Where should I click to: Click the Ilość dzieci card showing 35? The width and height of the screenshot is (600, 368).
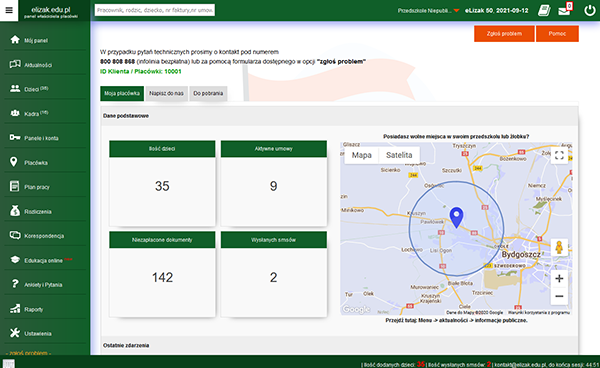coord(162,183)
